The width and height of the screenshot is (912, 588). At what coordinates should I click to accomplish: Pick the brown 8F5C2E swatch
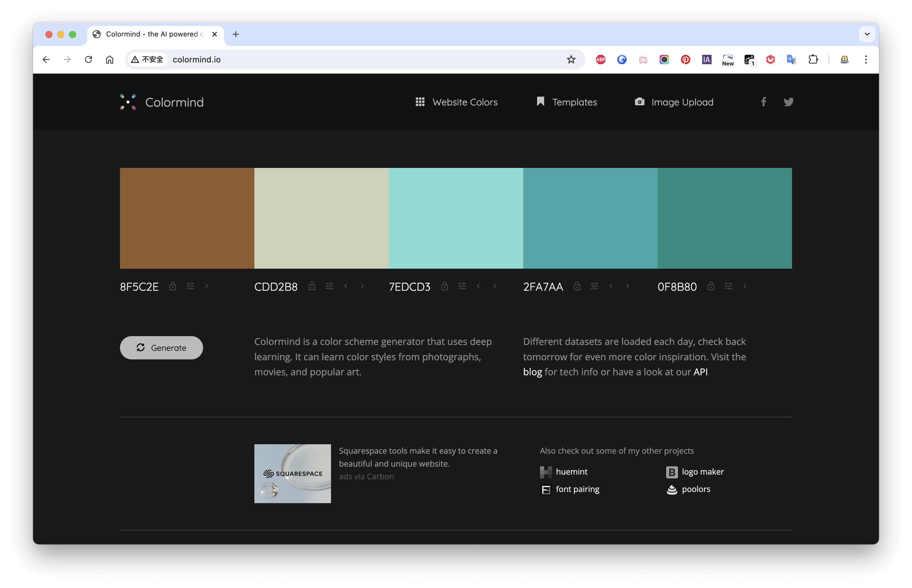tap(187, 218)
